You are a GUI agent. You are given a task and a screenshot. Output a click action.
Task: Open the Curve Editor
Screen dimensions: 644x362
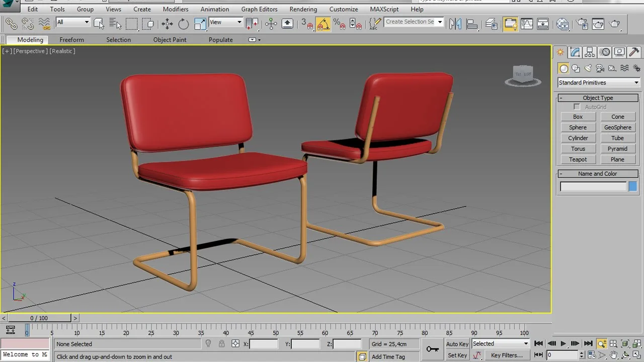527,24
